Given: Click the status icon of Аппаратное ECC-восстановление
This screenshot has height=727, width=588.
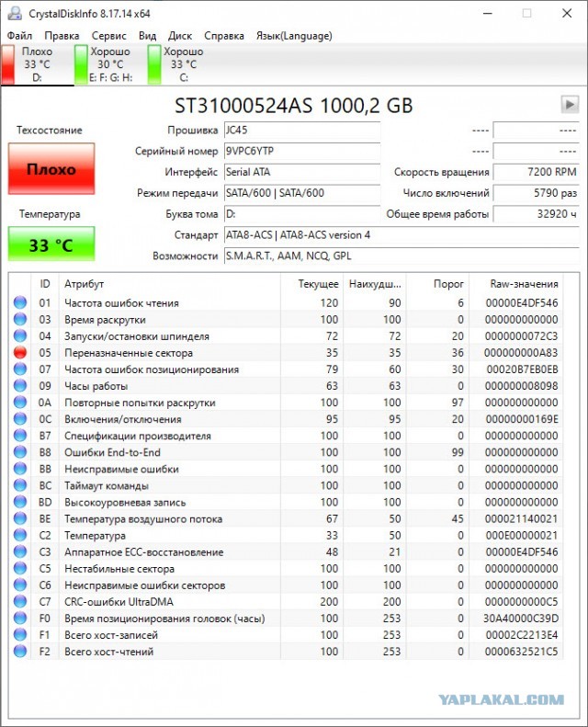Looking at the screenshot, I should tap(20, 551).
